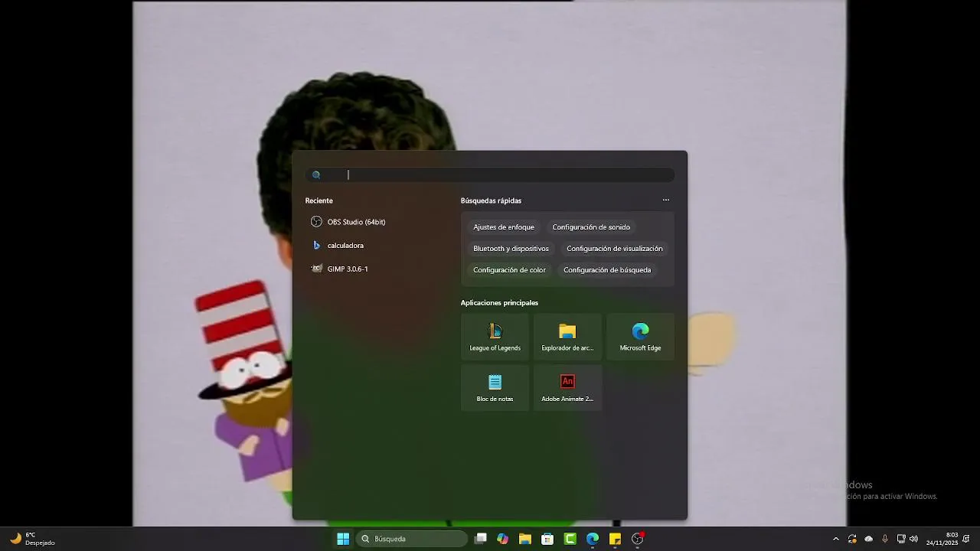Click the taskbar Búsqueda search box
980x551 pixels.
(412, 539)
